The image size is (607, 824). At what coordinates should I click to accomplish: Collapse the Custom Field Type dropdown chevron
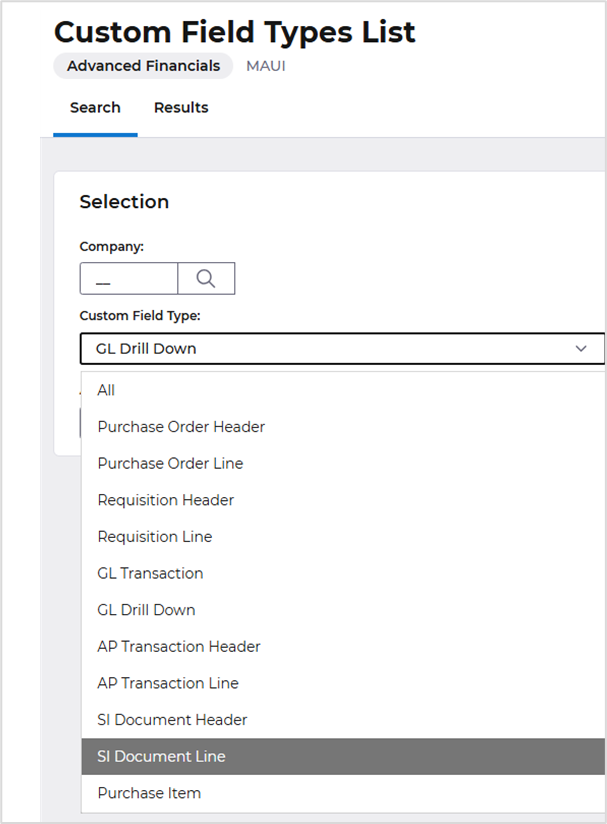(x=581, y=348)
